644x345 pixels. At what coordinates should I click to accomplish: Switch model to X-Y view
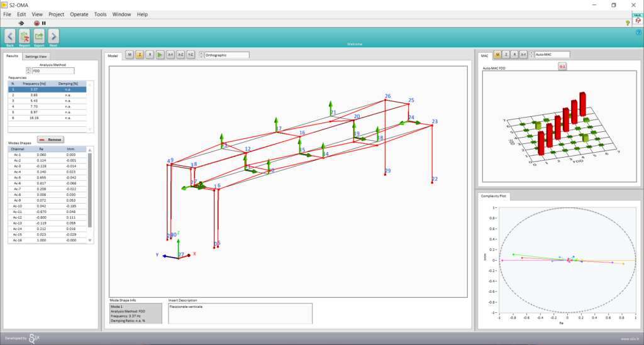pos(170,55)
